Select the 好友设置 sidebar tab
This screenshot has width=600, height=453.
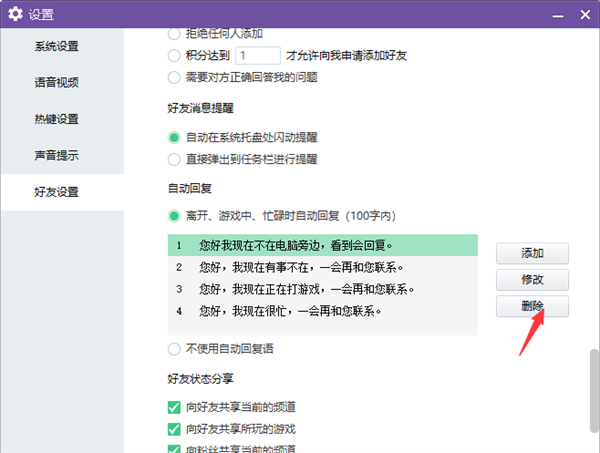(56, 191)
